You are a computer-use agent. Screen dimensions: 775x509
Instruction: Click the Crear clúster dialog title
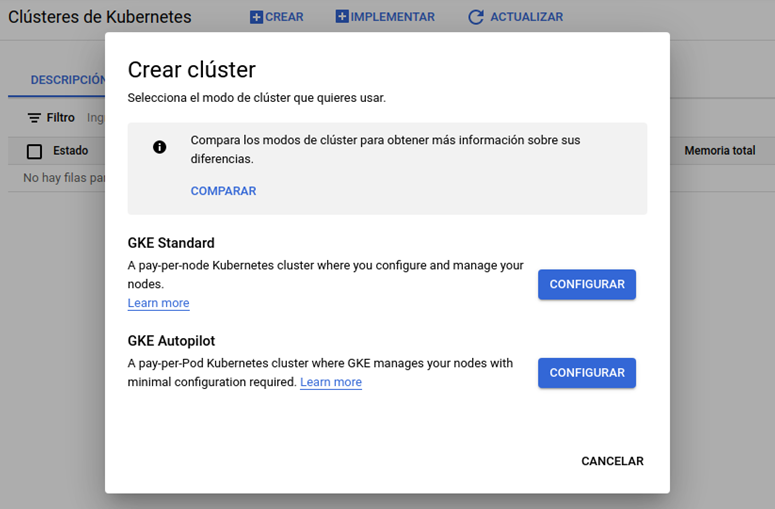[x=191, y=70]
